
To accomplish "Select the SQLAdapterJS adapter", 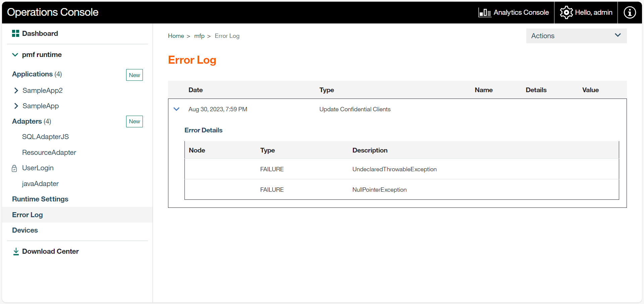I will click(x=45, y=137).
